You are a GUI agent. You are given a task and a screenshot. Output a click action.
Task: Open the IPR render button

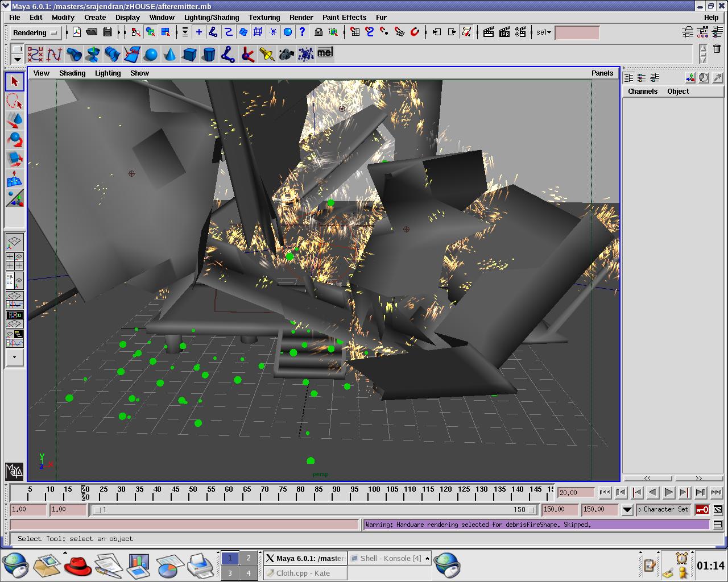504,32
